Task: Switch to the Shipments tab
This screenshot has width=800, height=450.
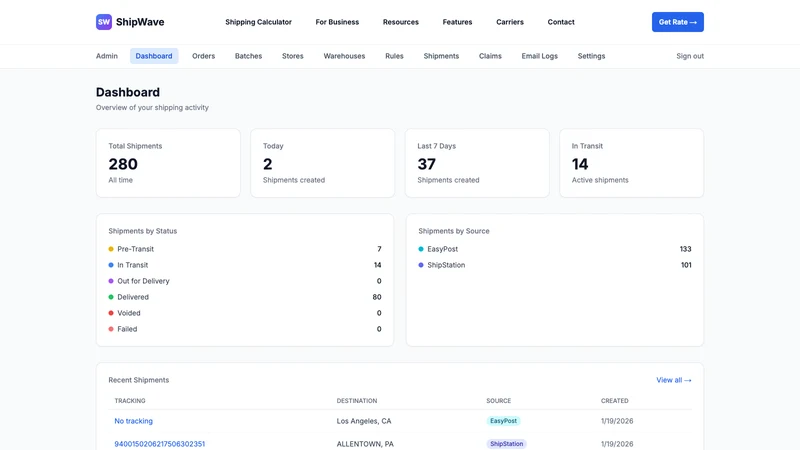Action: (441, 56)
